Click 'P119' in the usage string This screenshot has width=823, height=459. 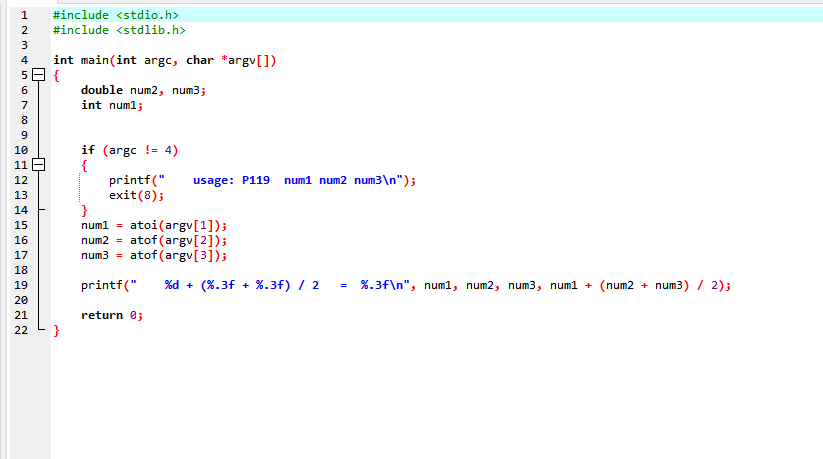(x=256, y=180)
